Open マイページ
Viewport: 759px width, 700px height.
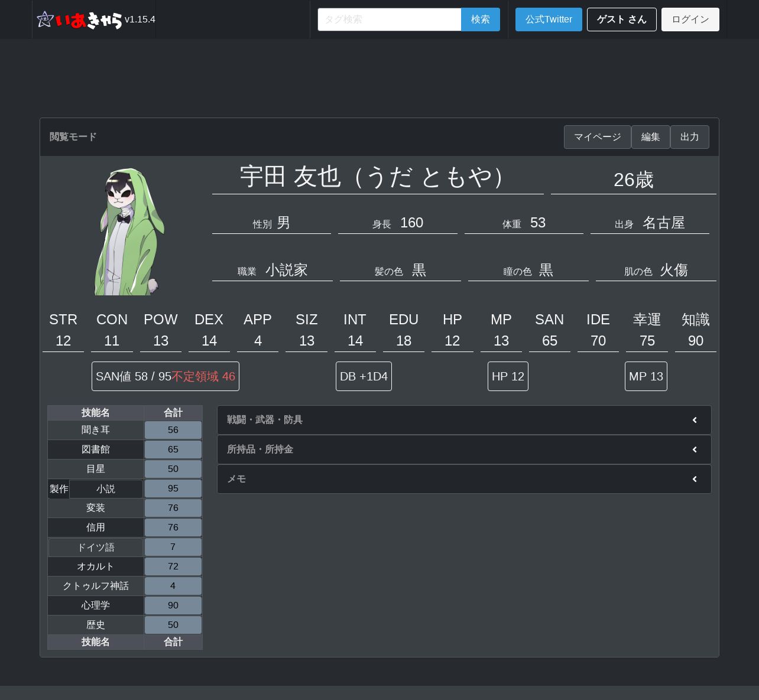(598, 137)
